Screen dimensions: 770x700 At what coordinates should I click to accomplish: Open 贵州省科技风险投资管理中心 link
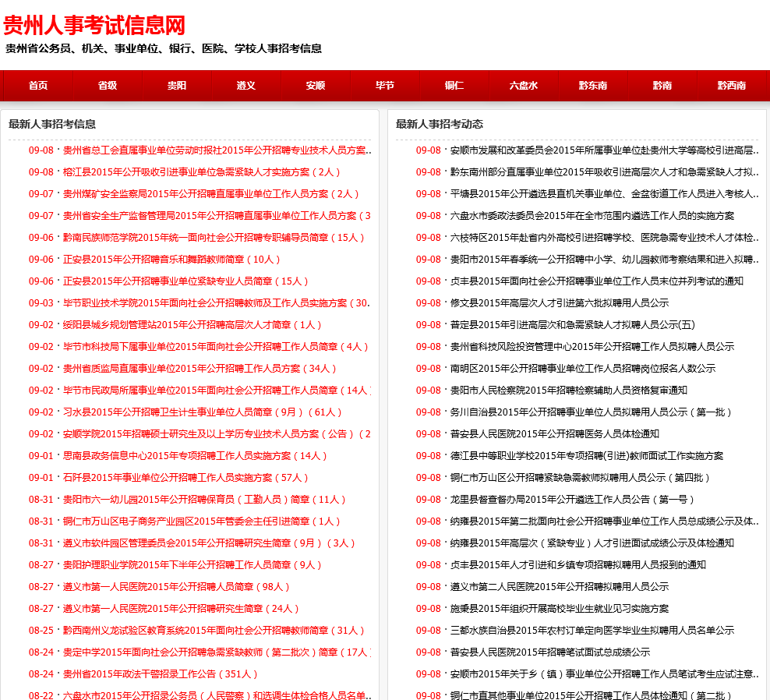[x=592, y=347]
